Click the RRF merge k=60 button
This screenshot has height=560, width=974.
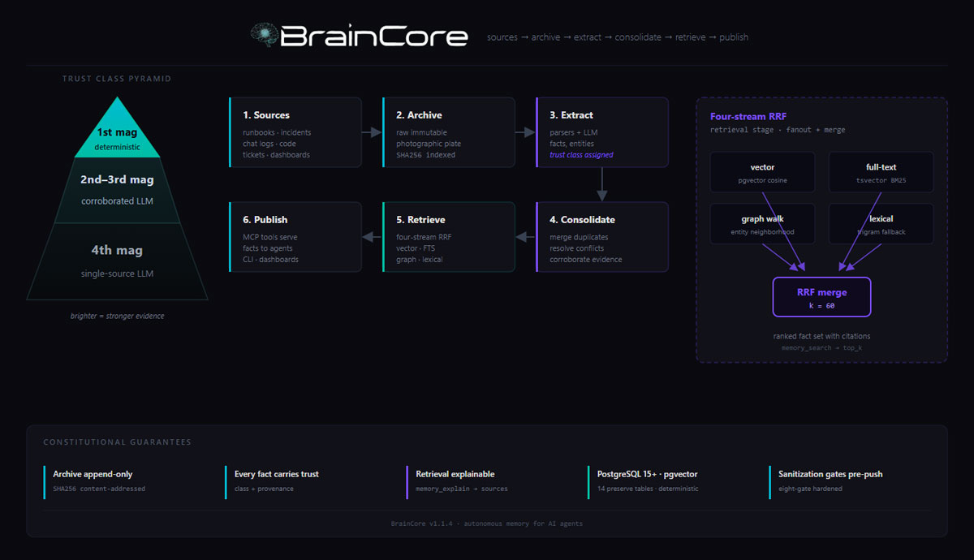click(821, 296)
